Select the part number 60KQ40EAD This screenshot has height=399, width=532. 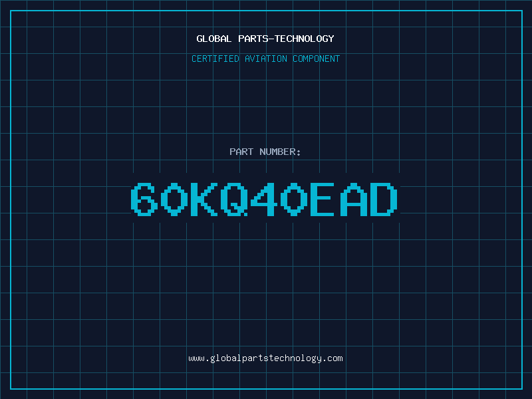[264, 199]
